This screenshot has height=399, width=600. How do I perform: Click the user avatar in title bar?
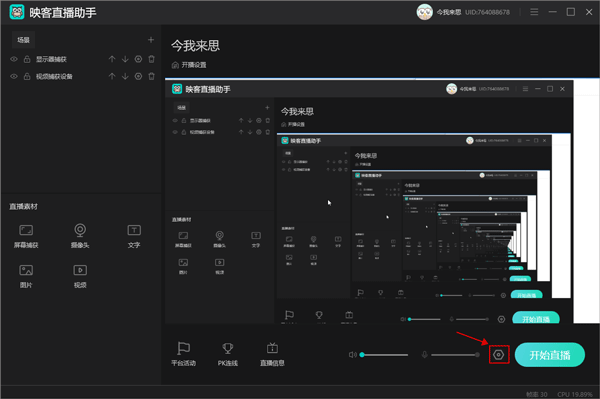click(x=424, y=12)
